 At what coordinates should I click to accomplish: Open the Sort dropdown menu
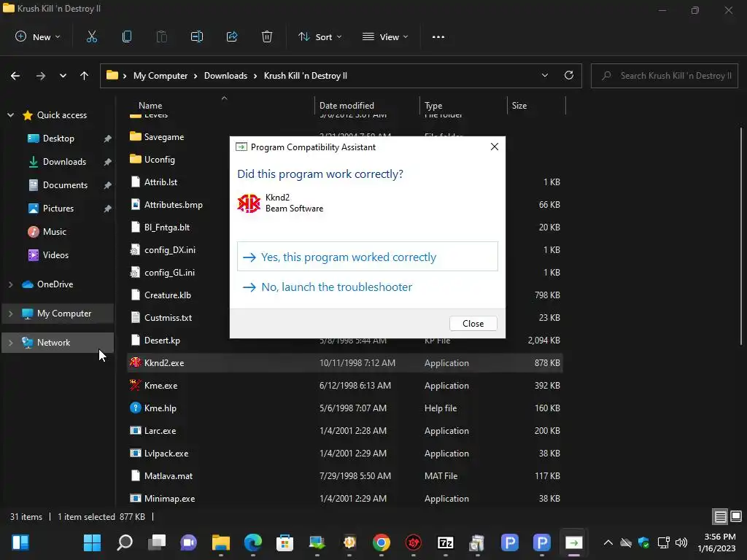pyautogui.click(x=320, y=36)
